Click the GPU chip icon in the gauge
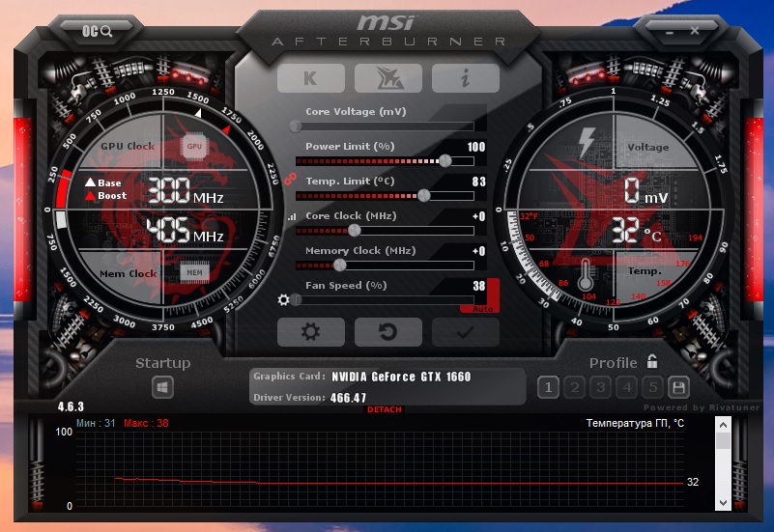774x532 pixels. tap(194, 146)
